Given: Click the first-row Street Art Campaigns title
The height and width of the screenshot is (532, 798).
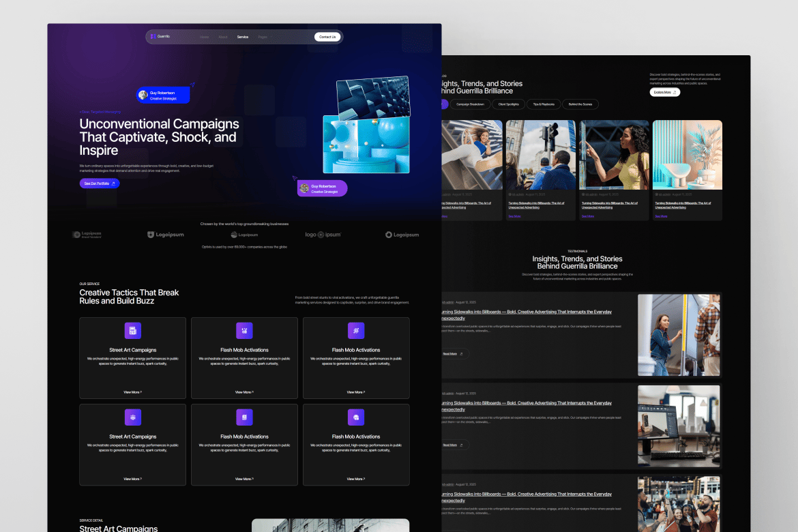Looking at the screenshot, I should pyautogui.click(x=133, y=351).
